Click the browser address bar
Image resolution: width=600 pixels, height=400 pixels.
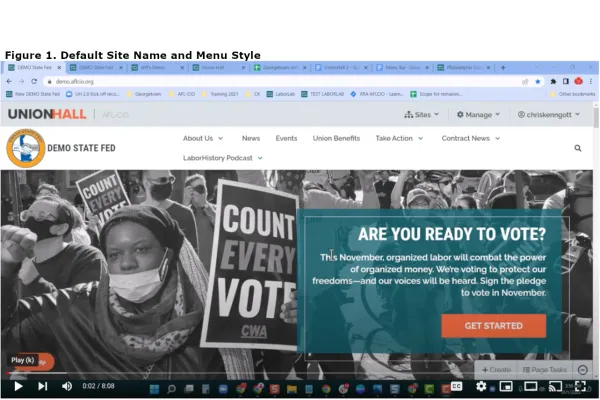(x=250, y=81)
